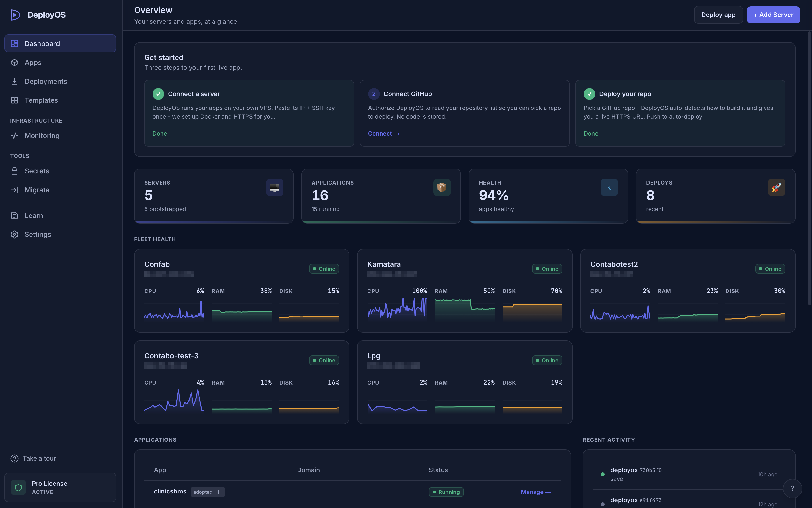Click the Online badge on Contabo-test-3
Viewport: 812px width, 508px height.
click(324, 360)
